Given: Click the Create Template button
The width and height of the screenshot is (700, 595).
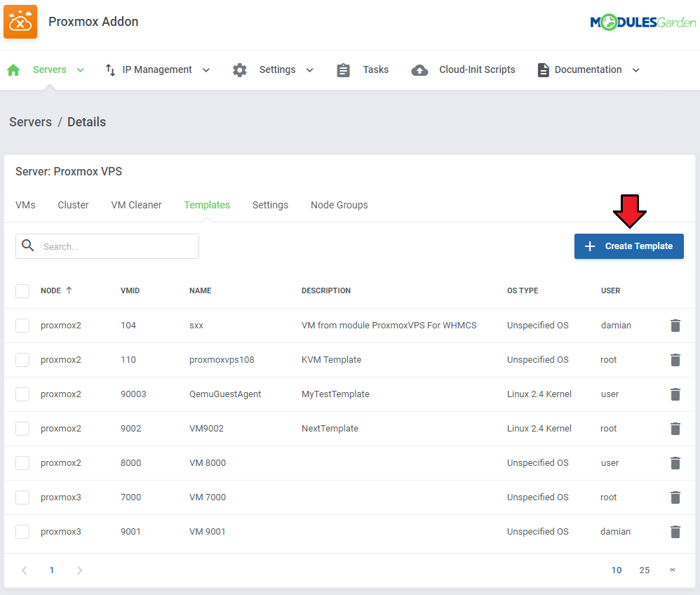Looking at the screenshot, I should point(628,246).
